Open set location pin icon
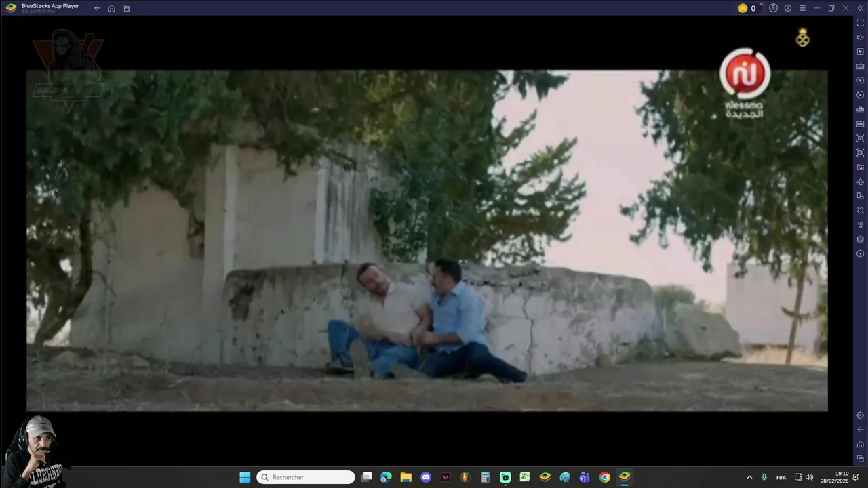This screenshot has width=868, height=488. tap(860, 225)
